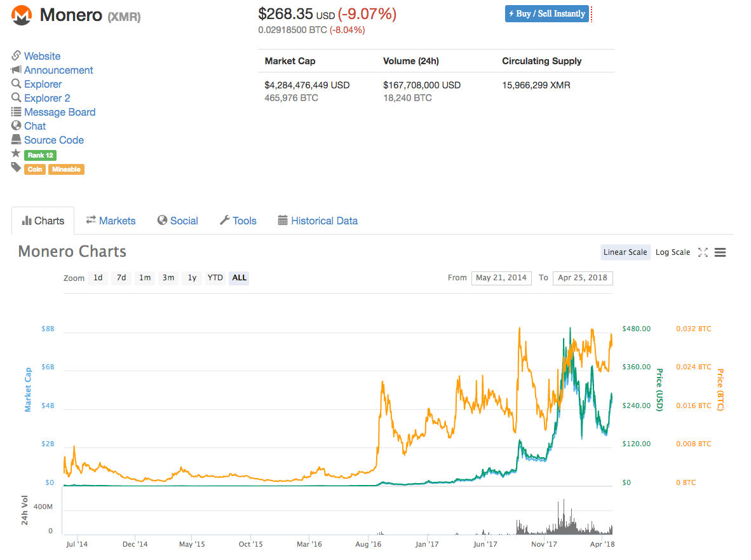This screenshot has width=751, height=560.
Task: Toggle Price (BTC) series via axis label
Action: coord(721,390)
